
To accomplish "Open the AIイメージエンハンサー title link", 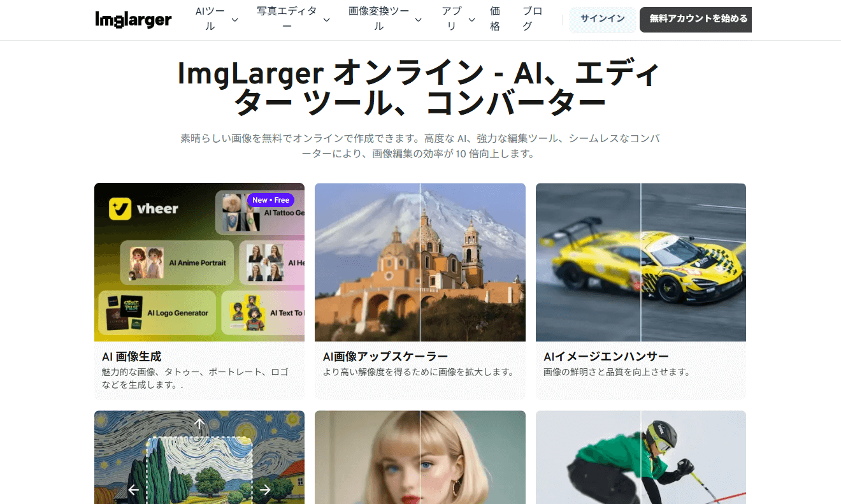I will tap(606, 356).
